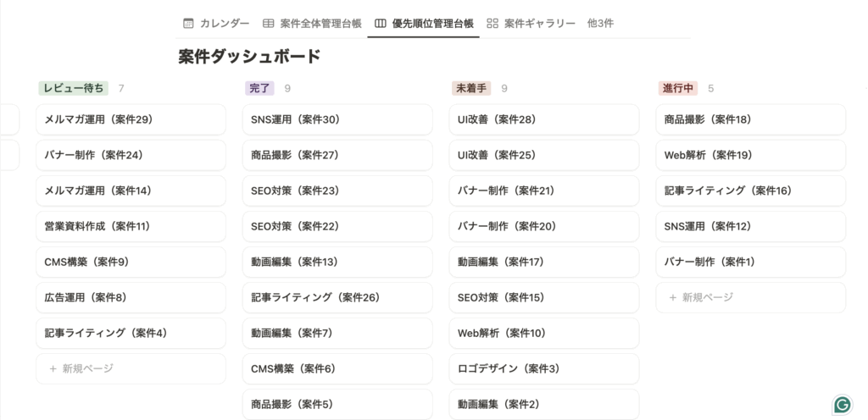Switch to the 案件ギャラリー tab
This screenshot has height=420, width=868.
pyautogui.click(x=539, y=23)
